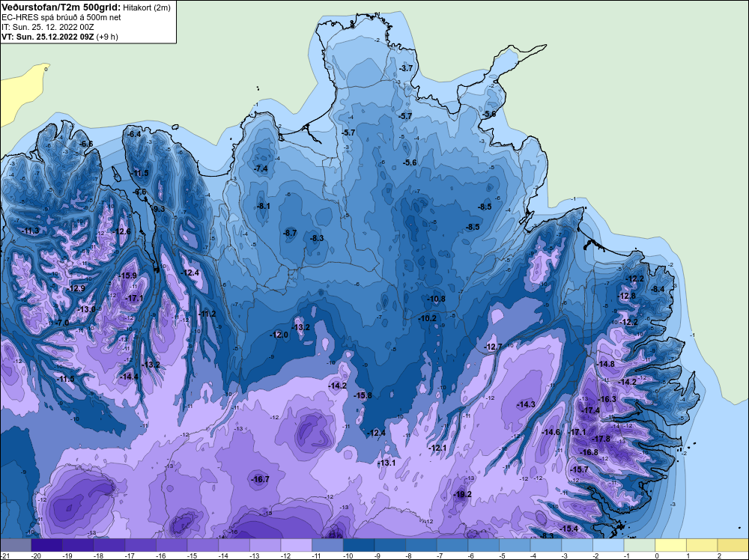Pick the legend swatch between -1 and 0
Image resolution: width=749 pixels, height=560 pixels.
tap(640, 545)
